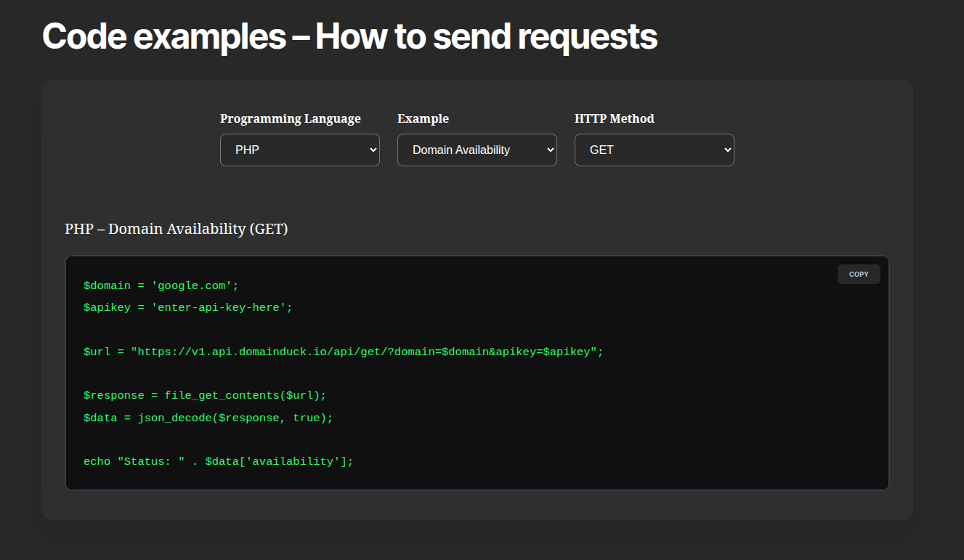Click the 'PHP – Domain Availability (GET)' subtitle
The width and height of the screenshot is (964, 560).
click(177, 229)
